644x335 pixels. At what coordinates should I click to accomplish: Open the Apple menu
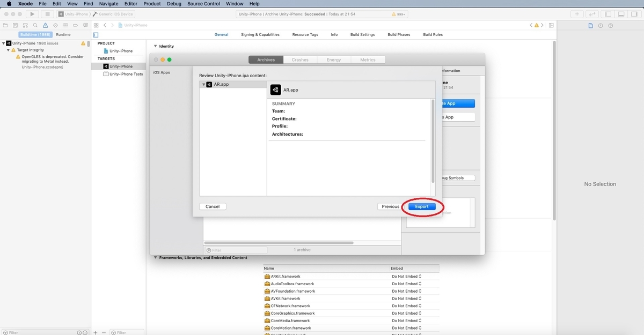(9, 4)
